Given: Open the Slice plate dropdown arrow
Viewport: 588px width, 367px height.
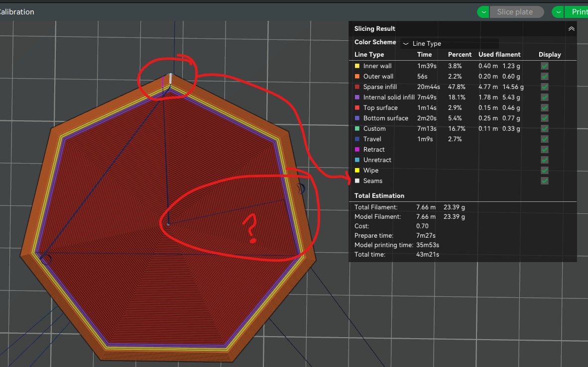Looking at the screenshot, I should [x=483, y=12].
